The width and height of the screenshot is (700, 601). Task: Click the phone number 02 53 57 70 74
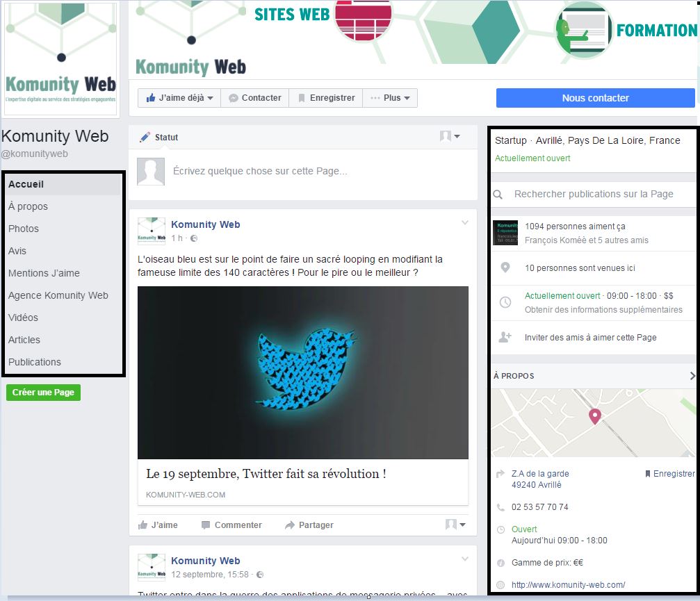pos(539,507)
